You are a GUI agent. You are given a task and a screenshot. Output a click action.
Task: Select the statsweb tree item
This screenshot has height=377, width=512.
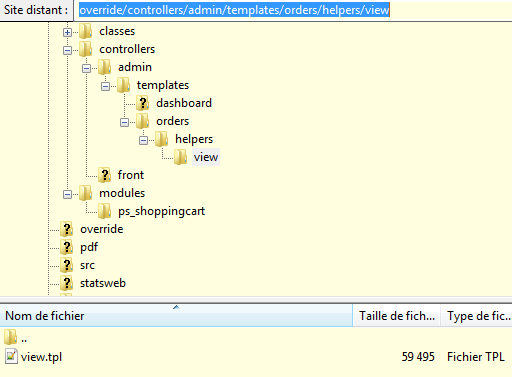[103, 283]
